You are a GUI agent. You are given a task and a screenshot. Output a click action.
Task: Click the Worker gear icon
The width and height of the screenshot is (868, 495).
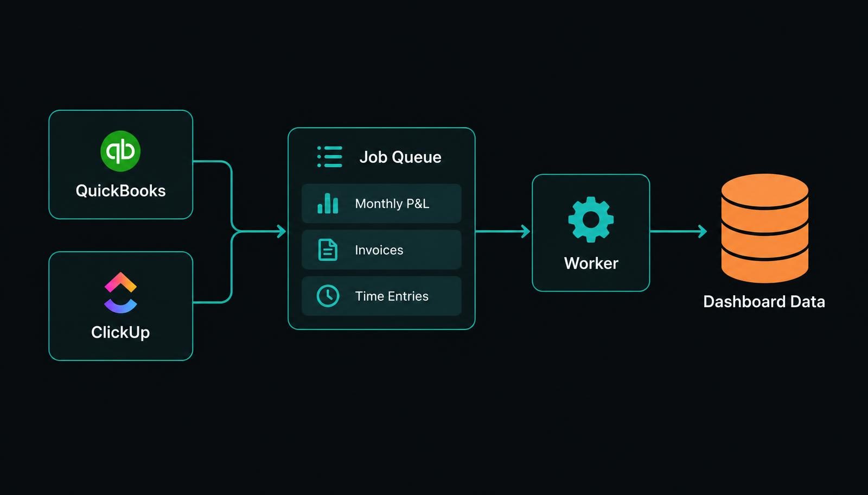[591, 219]
